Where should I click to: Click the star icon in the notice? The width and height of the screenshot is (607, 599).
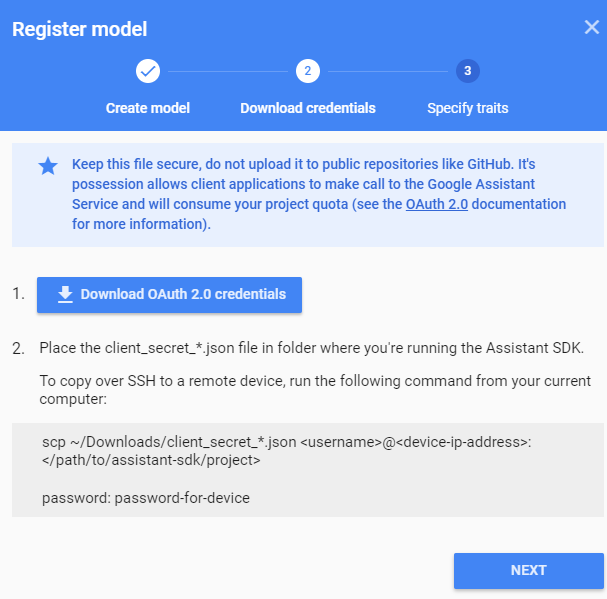point(48,166)
